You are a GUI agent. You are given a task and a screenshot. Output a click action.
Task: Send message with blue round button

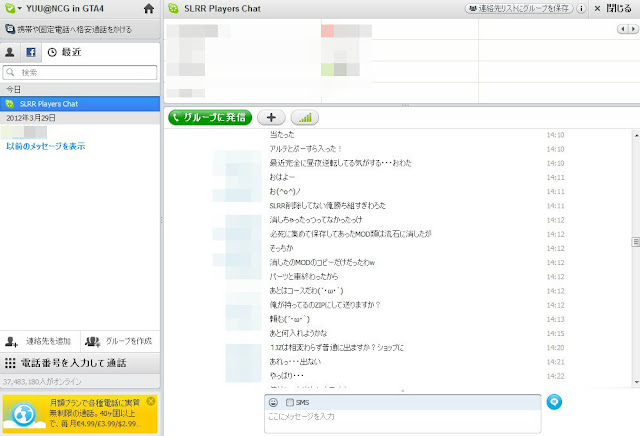[554, 402]
